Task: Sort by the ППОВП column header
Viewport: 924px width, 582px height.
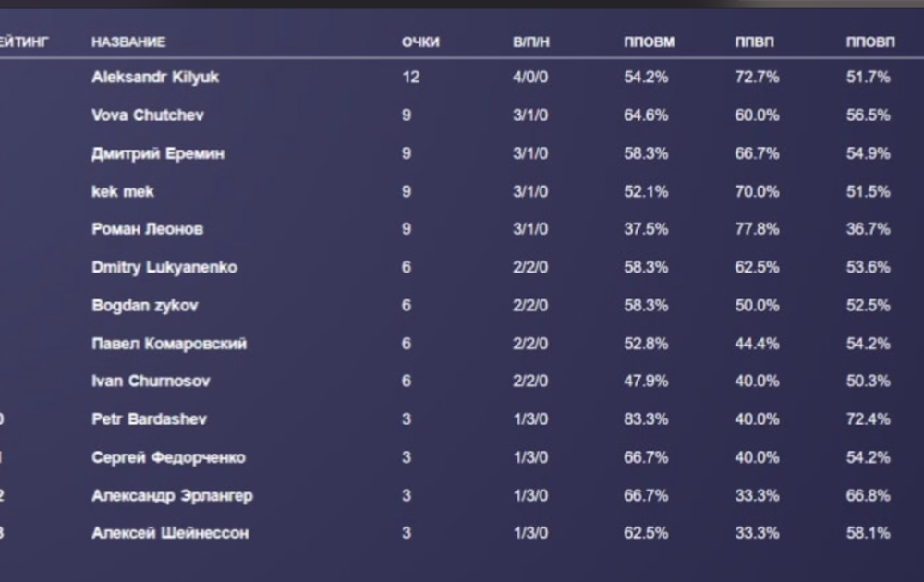Action: 870,42
